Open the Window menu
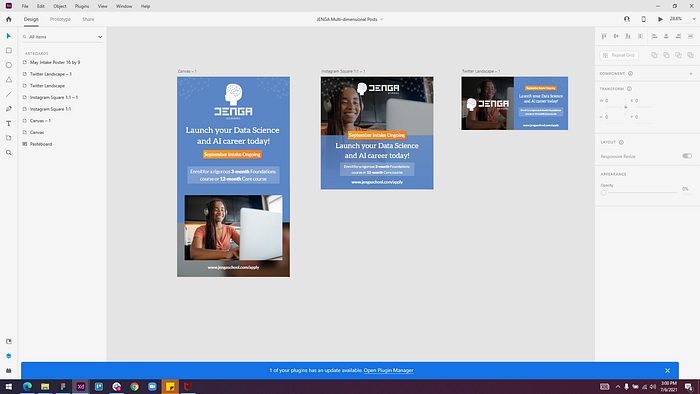The image size is (700, 394). coord(124,6)
